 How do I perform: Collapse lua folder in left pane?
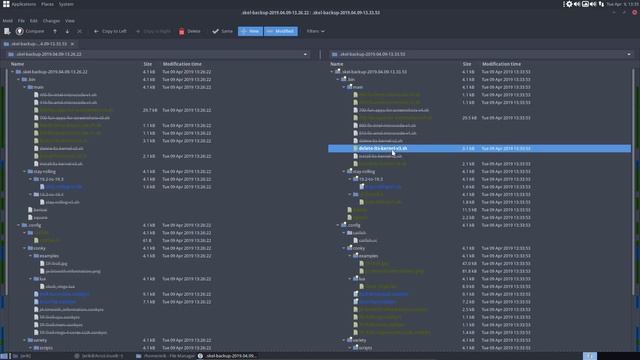point(31,279)
